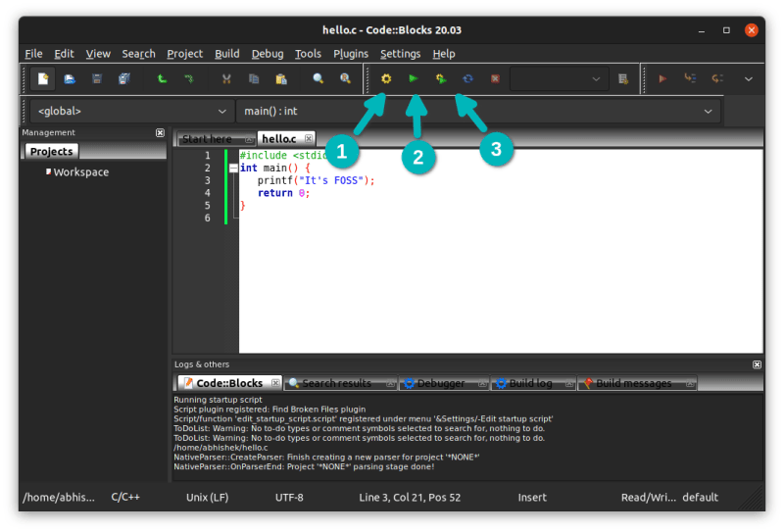This screenshot has width=784, height=532.
Task: Click the Undo arrow icon
Action: (x=162, y=78)
